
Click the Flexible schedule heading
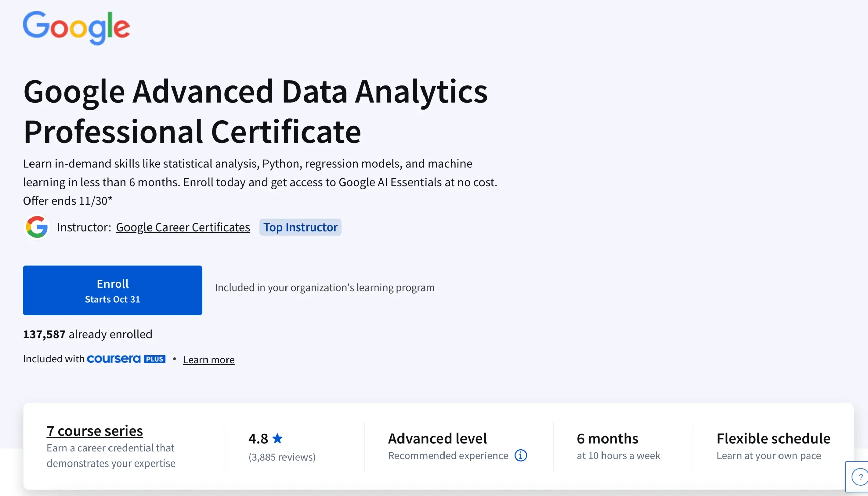coord(773,438)
